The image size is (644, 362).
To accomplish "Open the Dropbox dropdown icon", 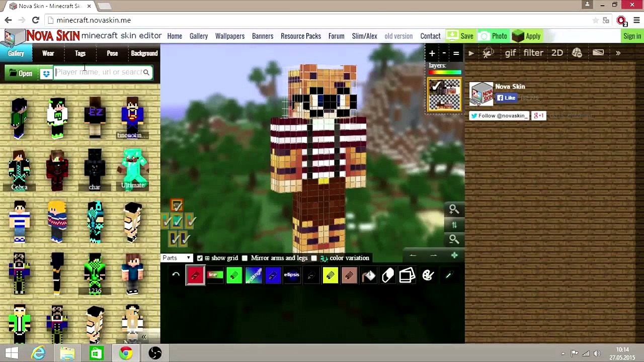I will pyautogui.click(x=46, y=73).
